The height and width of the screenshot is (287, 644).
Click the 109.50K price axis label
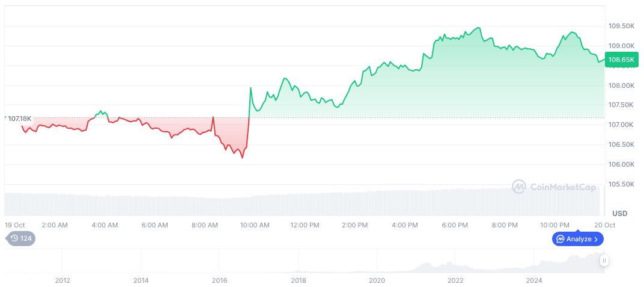(x=622, y=26)
